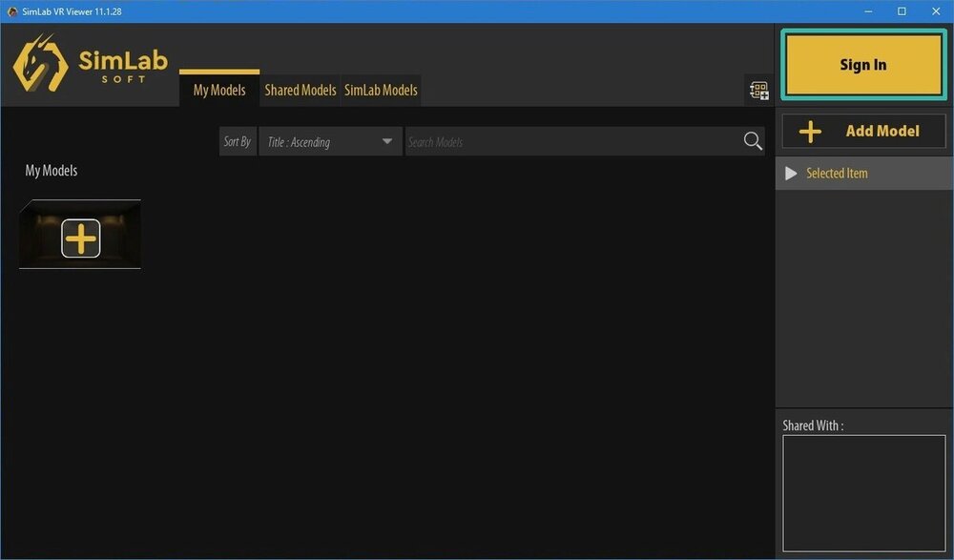Screen dimensions: 954x560
Task: Click the SimLab VR Viewer title bar icon
Action: click(12, 11)
